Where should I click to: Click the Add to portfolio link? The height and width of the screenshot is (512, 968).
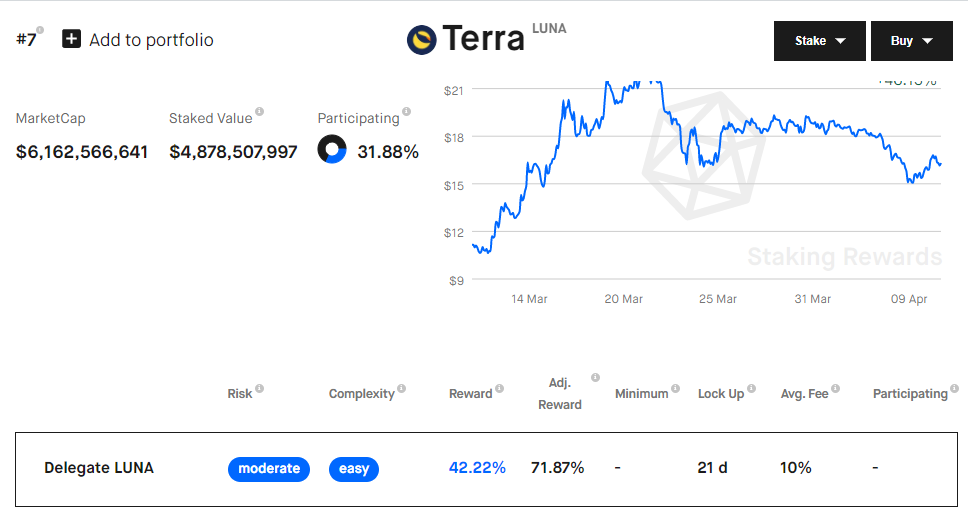click(151, 40)
